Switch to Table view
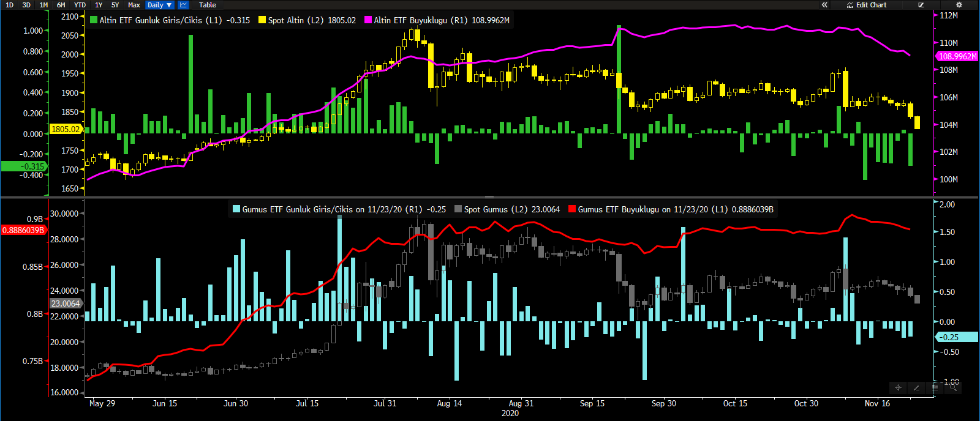 coord(208,5)
